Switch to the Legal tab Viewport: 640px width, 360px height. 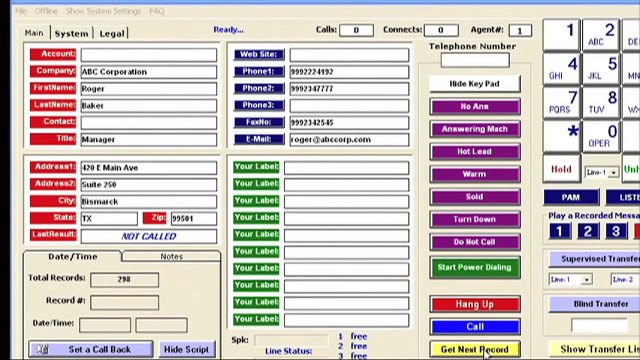pyautogui.click(x=111, y=33)
